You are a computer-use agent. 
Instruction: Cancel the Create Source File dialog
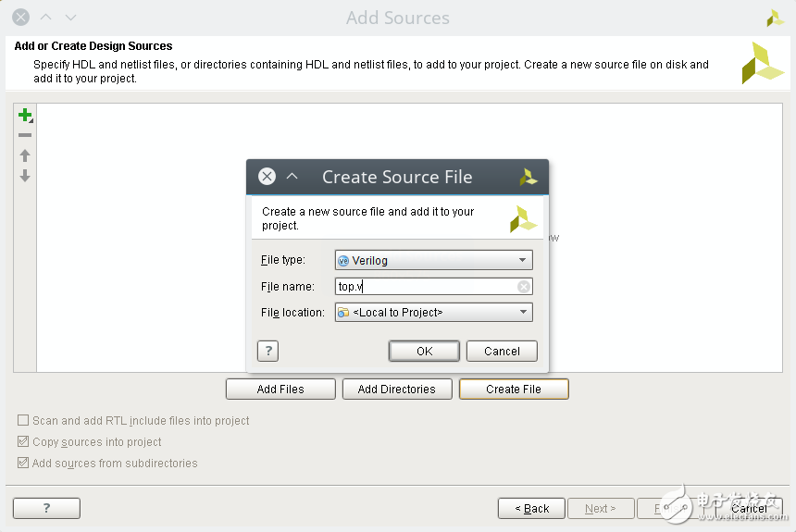pyautogui.click(x=502, y=352)
